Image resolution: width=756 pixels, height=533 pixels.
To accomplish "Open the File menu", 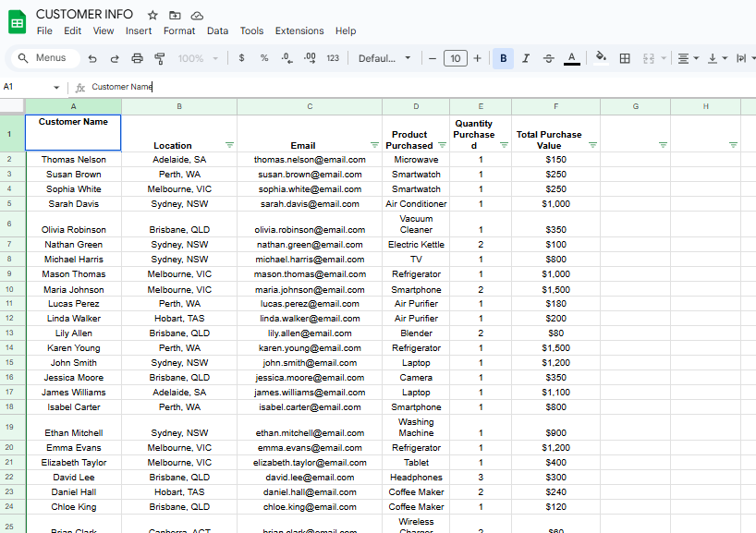I will (44, 30).
